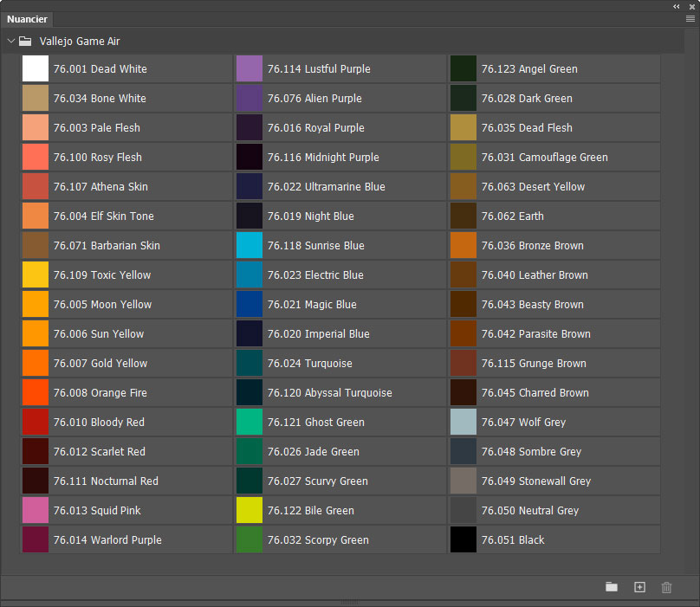Collapse the Vallejo Game Air group chevron

coord(10,41)
